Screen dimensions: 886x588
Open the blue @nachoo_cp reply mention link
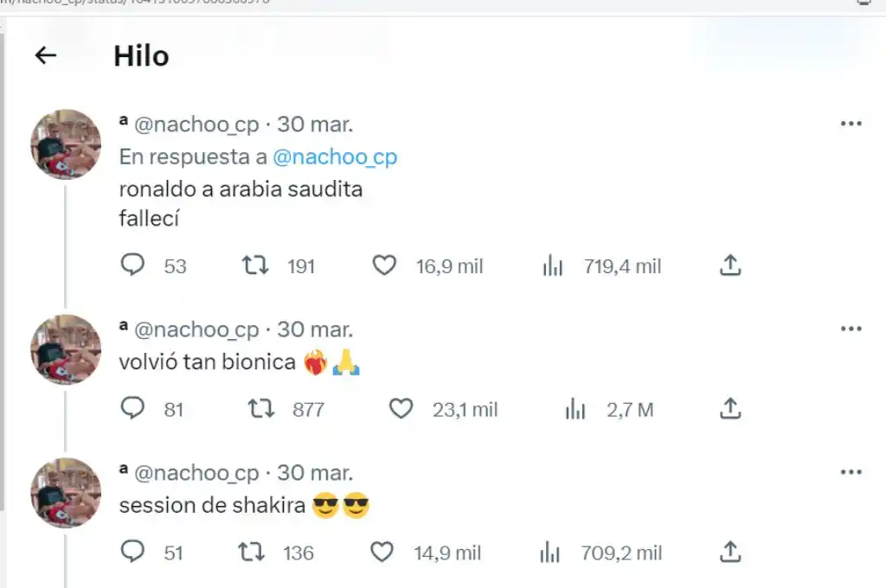[x=335, y=157]
